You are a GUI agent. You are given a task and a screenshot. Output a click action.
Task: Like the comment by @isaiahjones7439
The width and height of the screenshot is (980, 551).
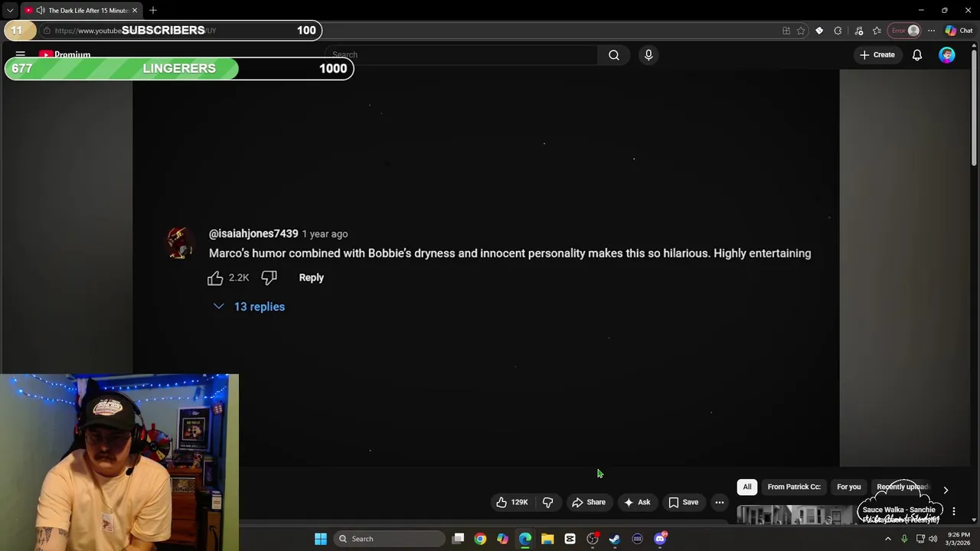pyautogui.click(x=215, y=278)
